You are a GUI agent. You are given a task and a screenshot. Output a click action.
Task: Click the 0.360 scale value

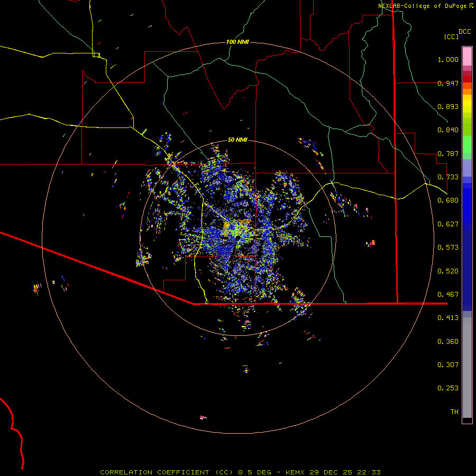click(x=448, y=342)
